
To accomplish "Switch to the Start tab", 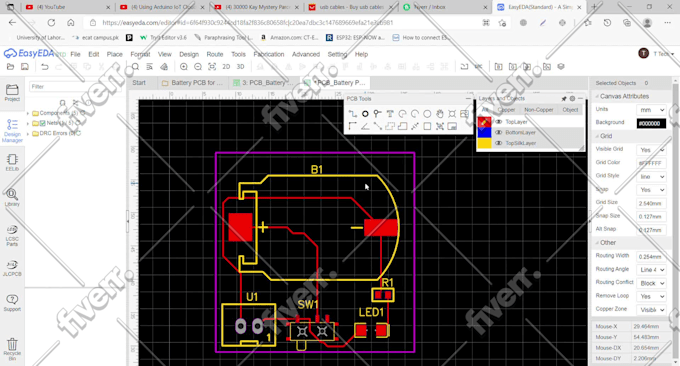I will [139, 82].
